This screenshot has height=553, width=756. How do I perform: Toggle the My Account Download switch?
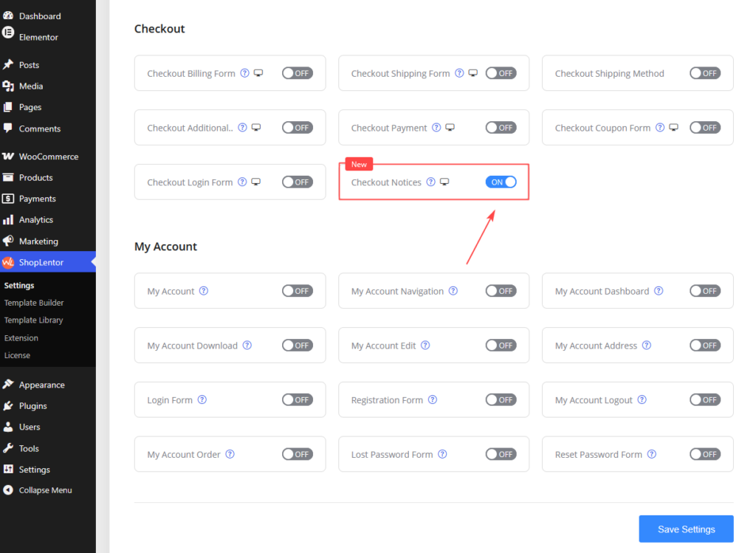(298, 346)
